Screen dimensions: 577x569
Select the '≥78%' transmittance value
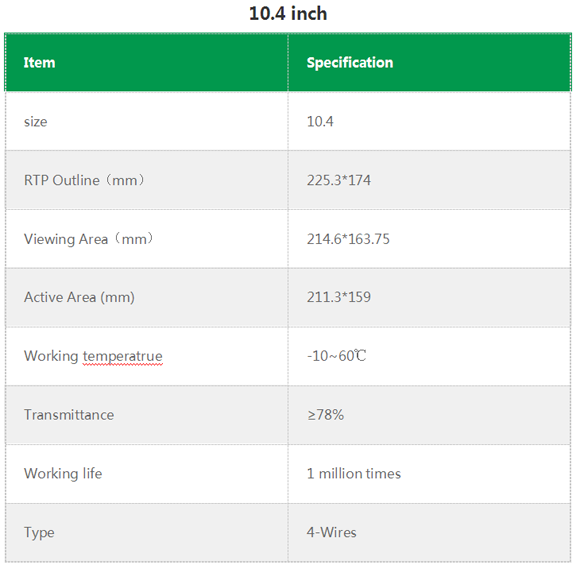pos(325,415)
